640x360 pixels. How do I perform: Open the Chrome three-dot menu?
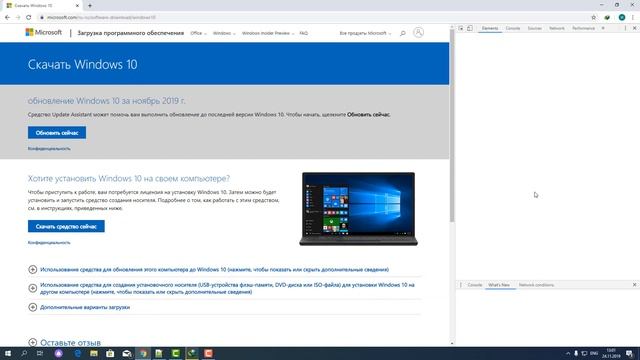coord(633,17)
